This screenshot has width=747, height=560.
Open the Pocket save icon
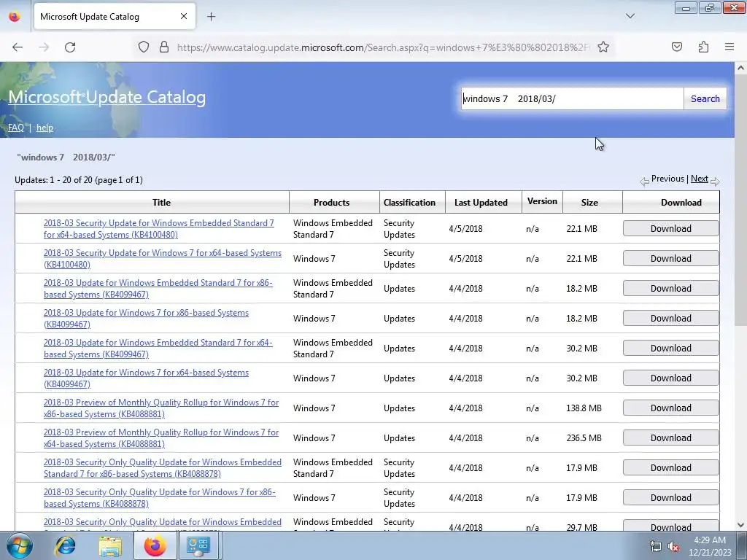(x=676, y=47)
